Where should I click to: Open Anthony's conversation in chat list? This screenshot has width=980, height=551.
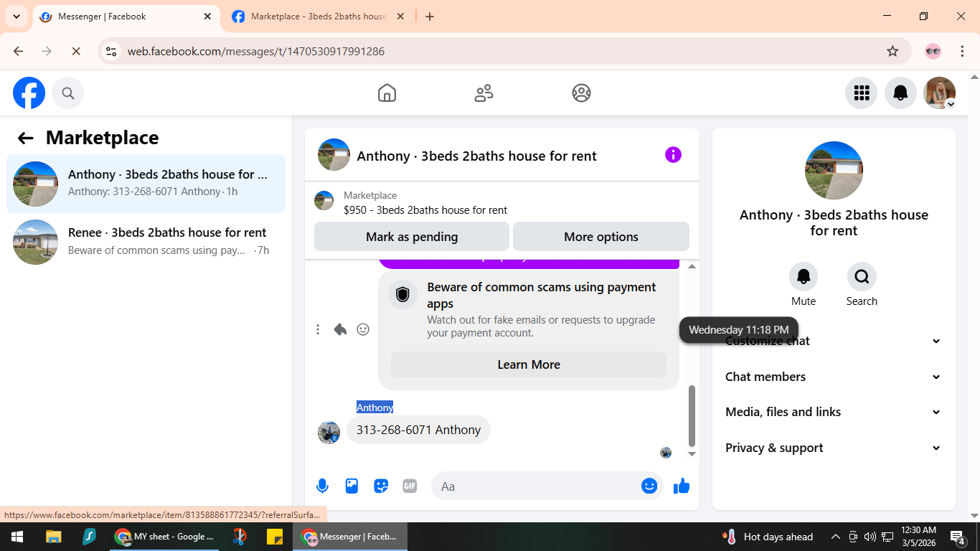pyautogui.click(x=146, y=184)
